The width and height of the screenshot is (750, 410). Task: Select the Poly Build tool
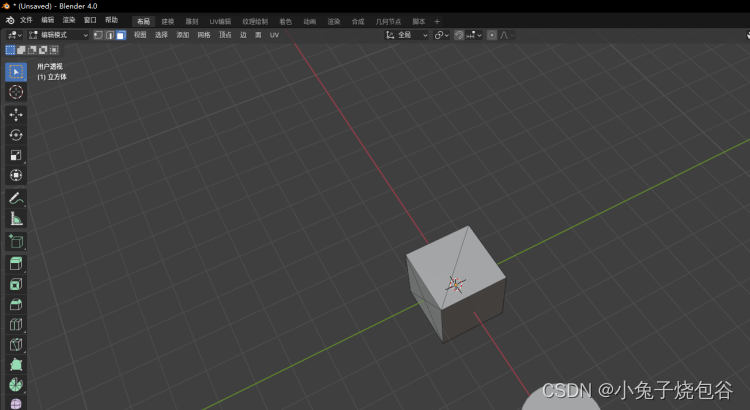(16, 365)
